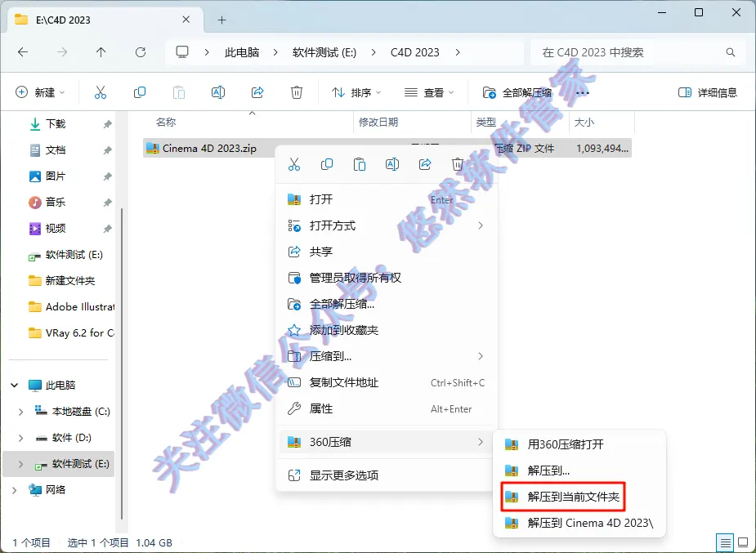Screen dimensions: 756x553
Task: Click the Share icon in the context menu
Action: point(425,165)
